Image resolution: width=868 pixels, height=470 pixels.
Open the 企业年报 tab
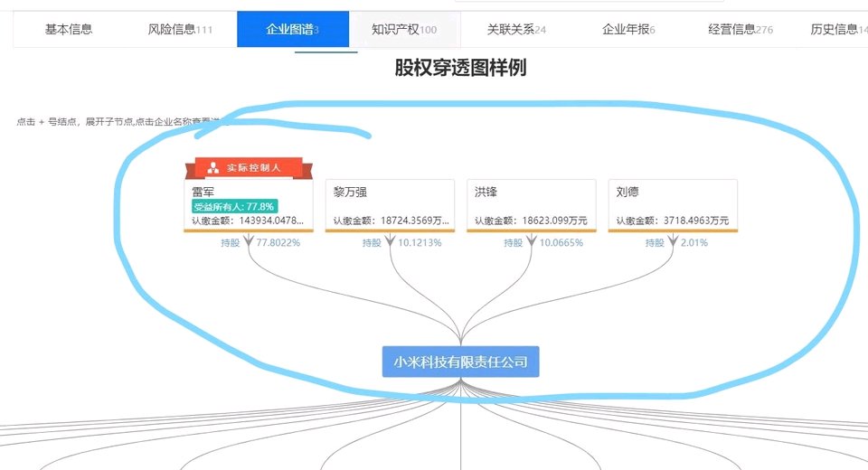pos(628,29)
